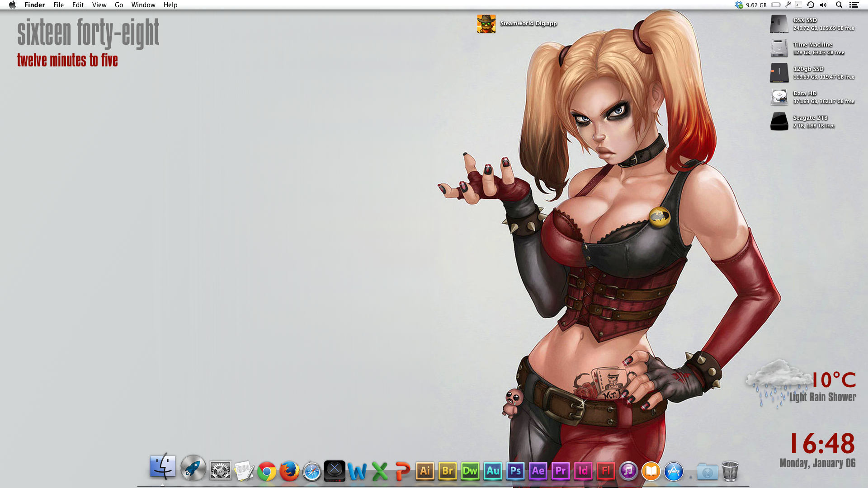This screenshot has width=868, height=488.
Task: Open the Window menu
Action: 143,5
